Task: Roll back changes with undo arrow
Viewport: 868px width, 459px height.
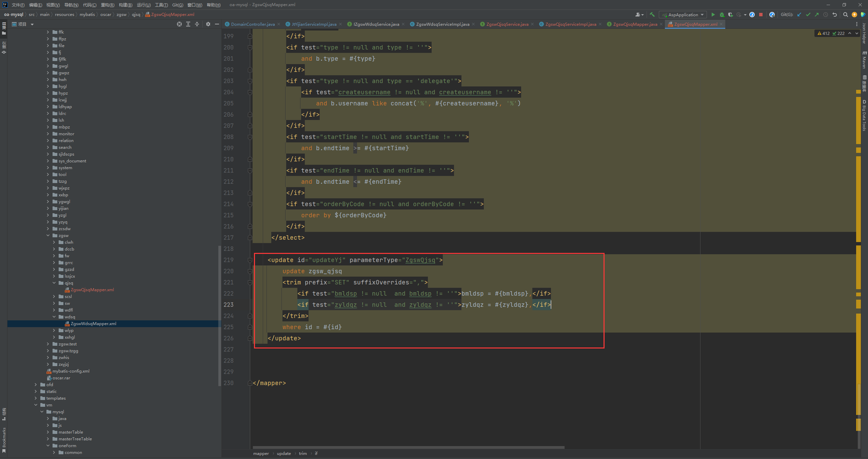Action: coord(835,15)
